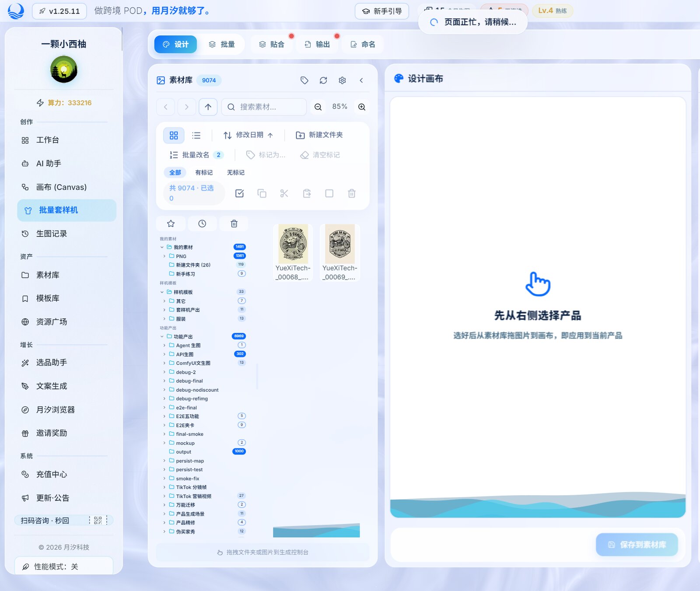Open the favorites star filter
The image size is (700, 591).
pos(171,224)
